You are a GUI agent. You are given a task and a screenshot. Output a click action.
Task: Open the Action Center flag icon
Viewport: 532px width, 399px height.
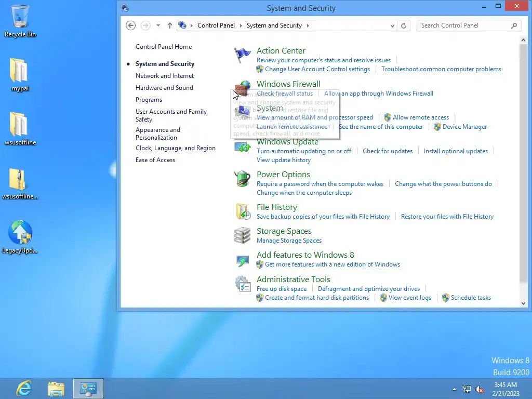point(242,55)
